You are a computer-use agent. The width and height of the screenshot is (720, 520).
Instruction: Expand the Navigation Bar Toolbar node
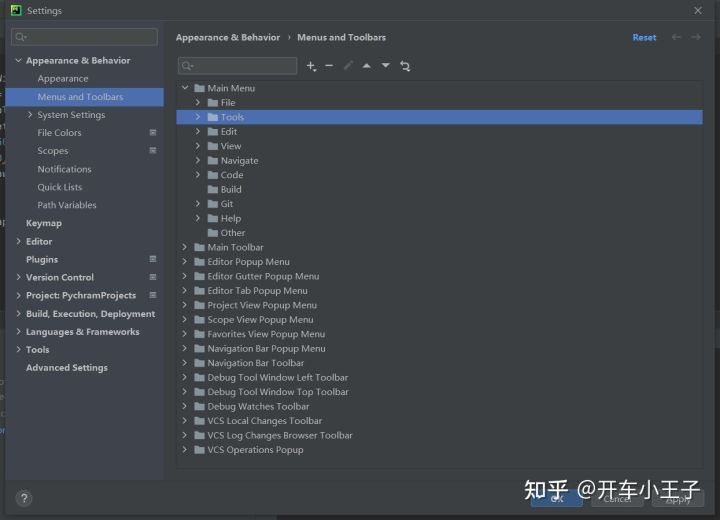(185, 363)
